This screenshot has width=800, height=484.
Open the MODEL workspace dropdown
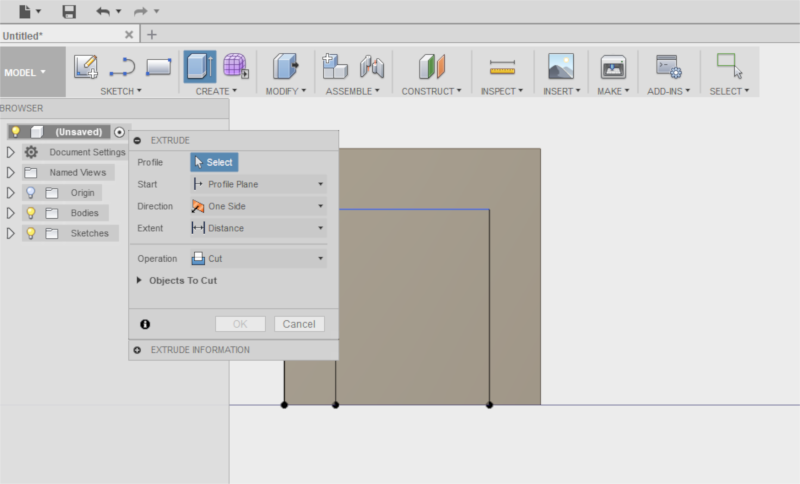[x=33, y=72]
